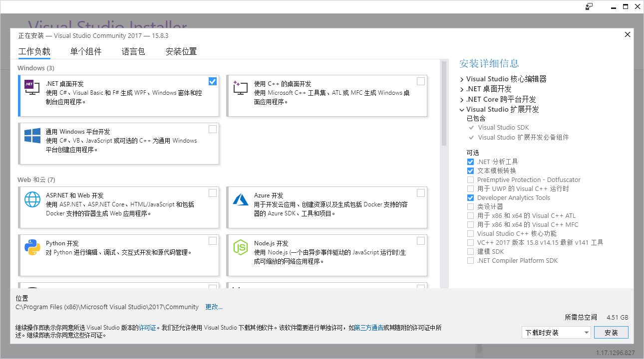This screenshot has height=359, width=644.
Task: Click Visual Studio 扩展开发必备组件 included item
Action: 523,138
